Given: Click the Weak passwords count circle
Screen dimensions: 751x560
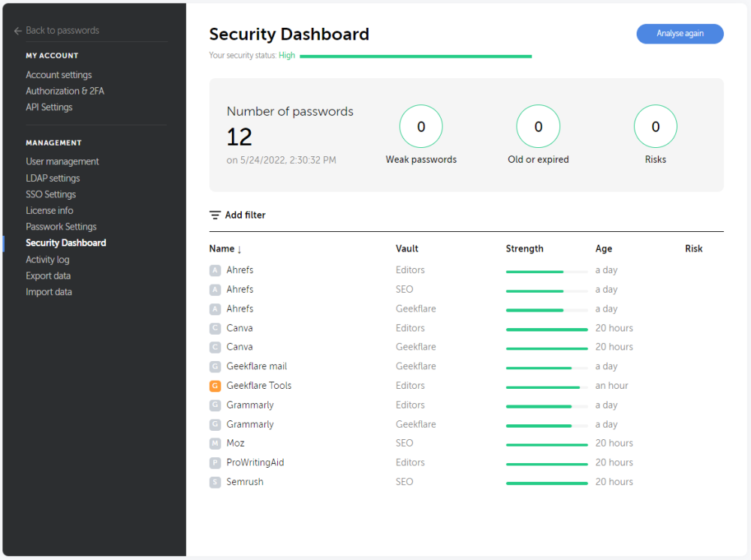Looking at the screenshot, I should point(421,127).
